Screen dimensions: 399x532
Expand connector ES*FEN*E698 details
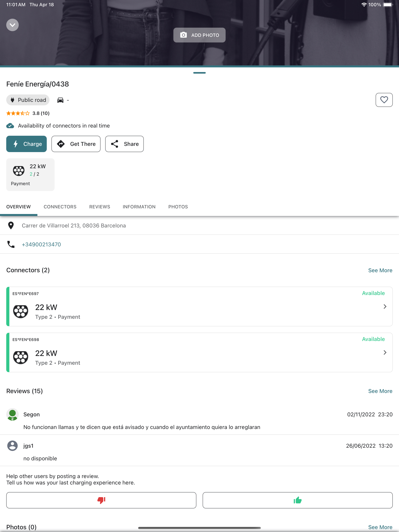(385, 352)
